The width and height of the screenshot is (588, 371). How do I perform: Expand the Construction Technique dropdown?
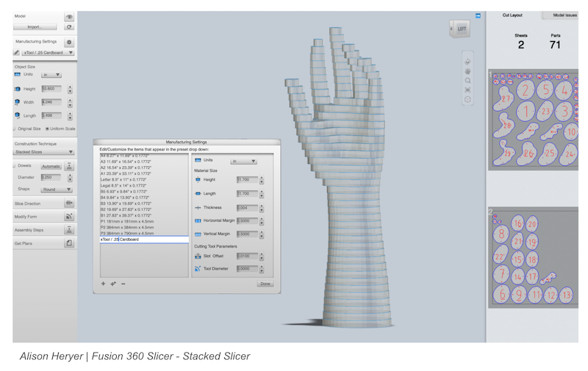click(x=45, y=152)
